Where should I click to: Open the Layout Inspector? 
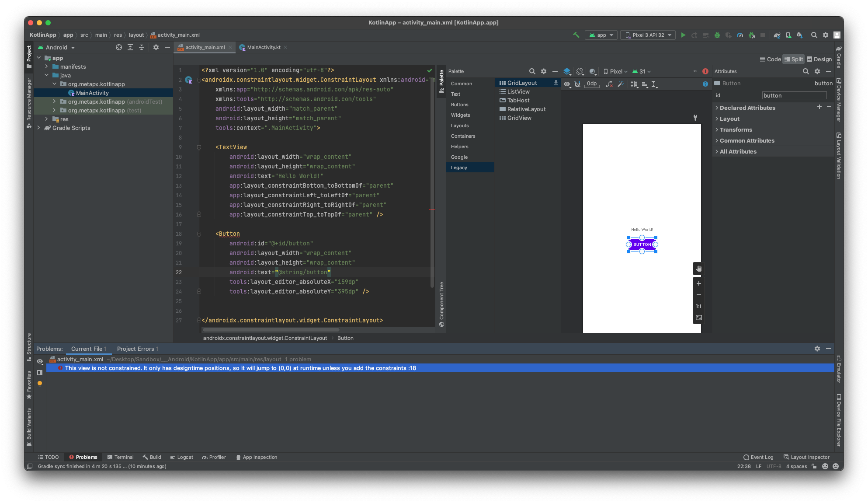click(806, 457)
